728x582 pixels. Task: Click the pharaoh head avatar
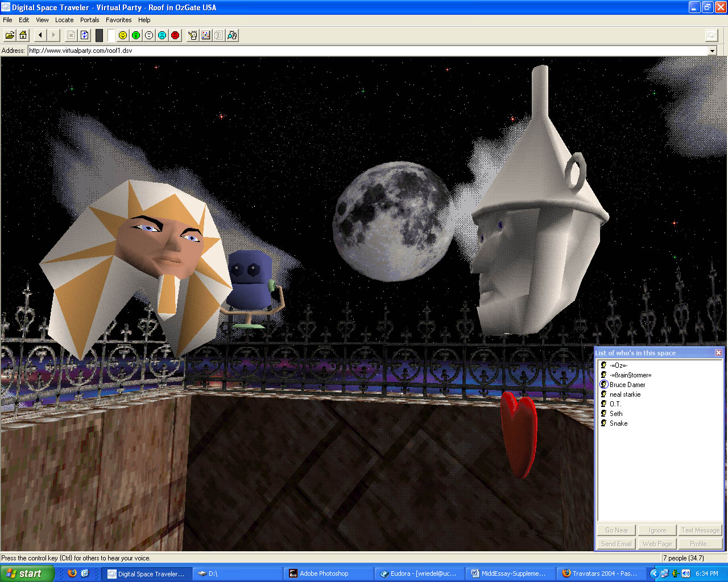click(x=136, y=267)
